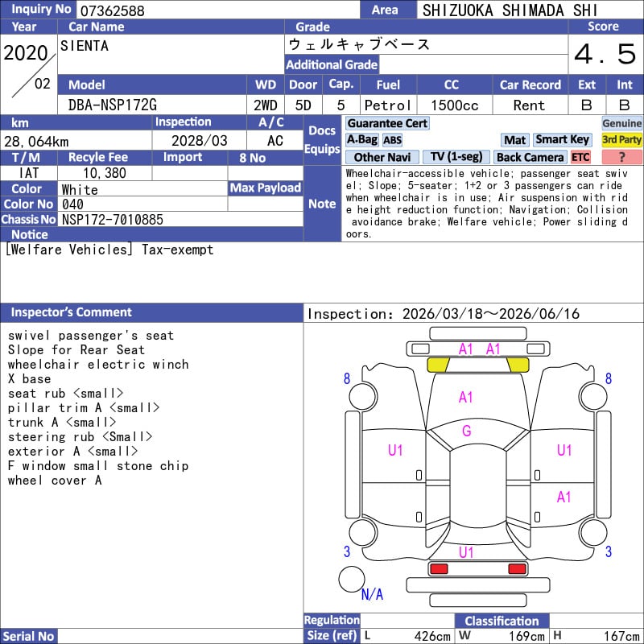Select the spare tire circle marked N/A
Screen dimensions: 644x644
tap(352, 580)
